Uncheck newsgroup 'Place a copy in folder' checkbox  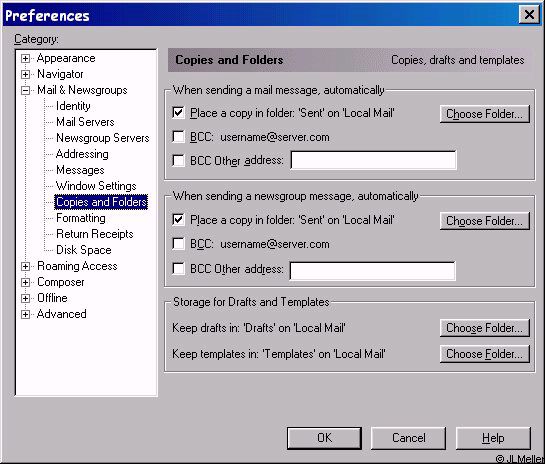coord(178,220)
